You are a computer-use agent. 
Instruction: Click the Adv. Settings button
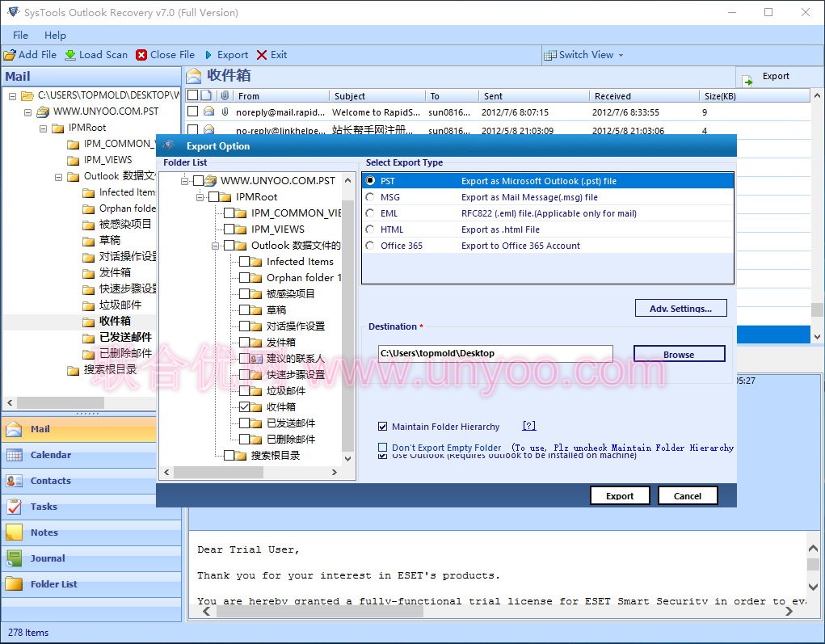[x=680, y=309]
